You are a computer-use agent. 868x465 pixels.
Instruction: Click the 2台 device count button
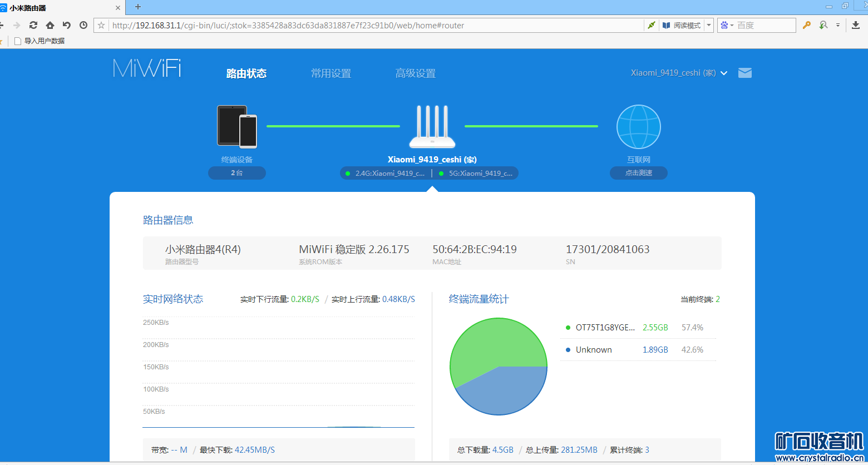237,173
